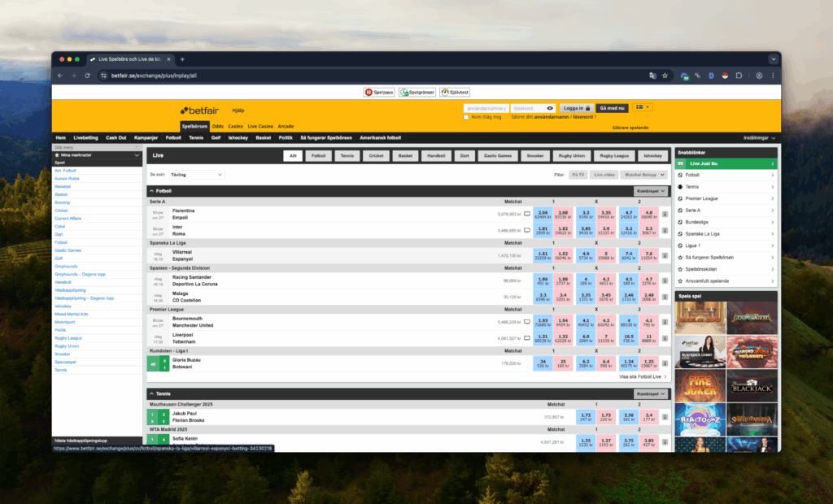Open the Tennis Kombispel dropdown

651,394
